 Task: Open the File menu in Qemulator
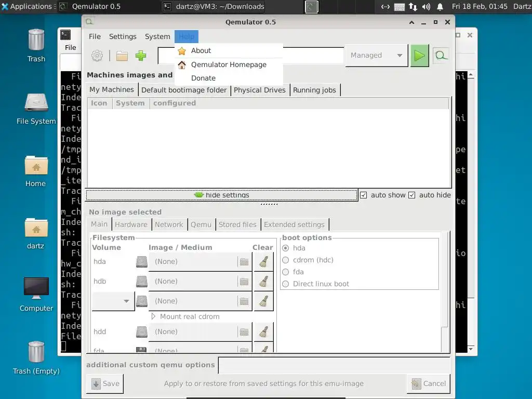point(95,36)
